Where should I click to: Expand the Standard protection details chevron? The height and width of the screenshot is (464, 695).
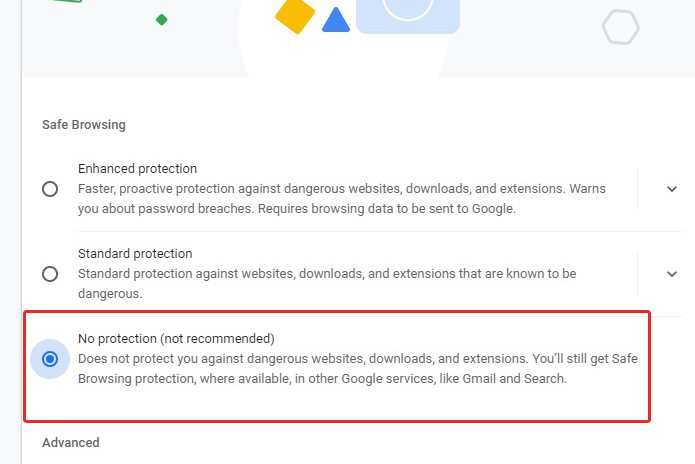(672, 274)
